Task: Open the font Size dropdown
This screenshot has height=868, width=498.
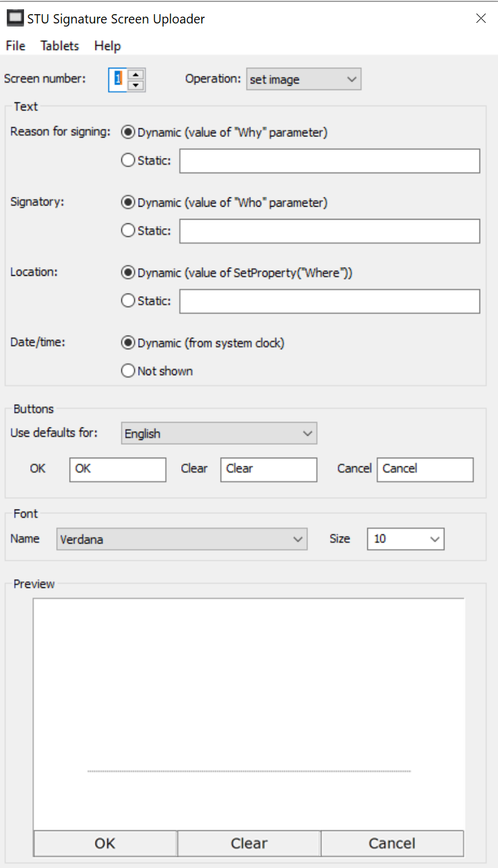Action: coord(406,539)
